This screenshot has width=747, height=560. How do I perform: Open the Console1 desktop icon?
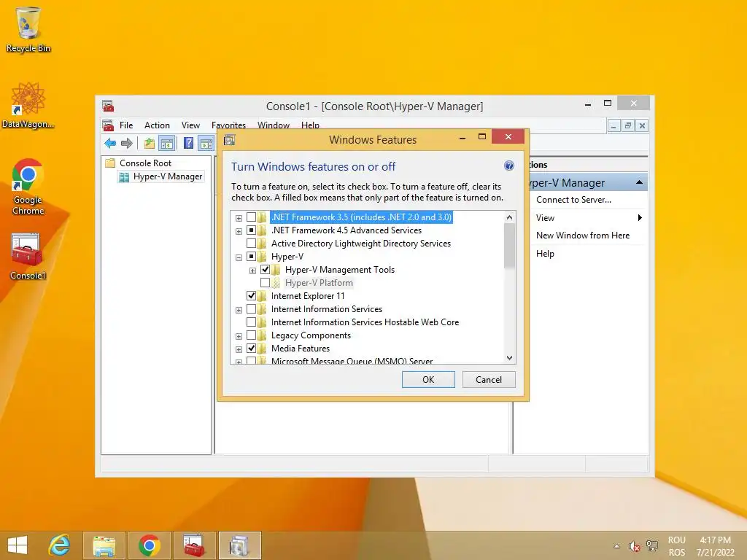[x=28, y=256]
